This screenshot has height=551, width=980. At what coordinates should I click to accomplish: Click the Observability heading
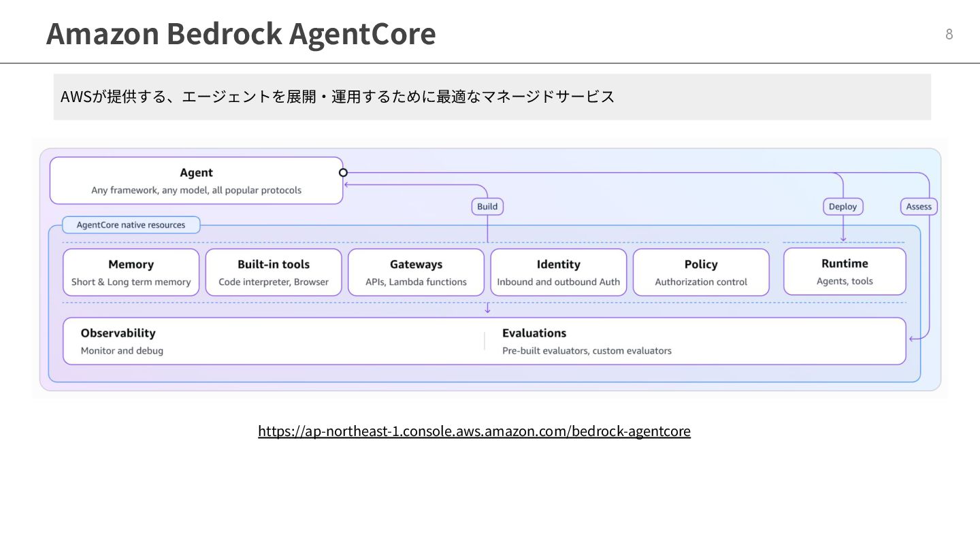[x=118, y=333]
